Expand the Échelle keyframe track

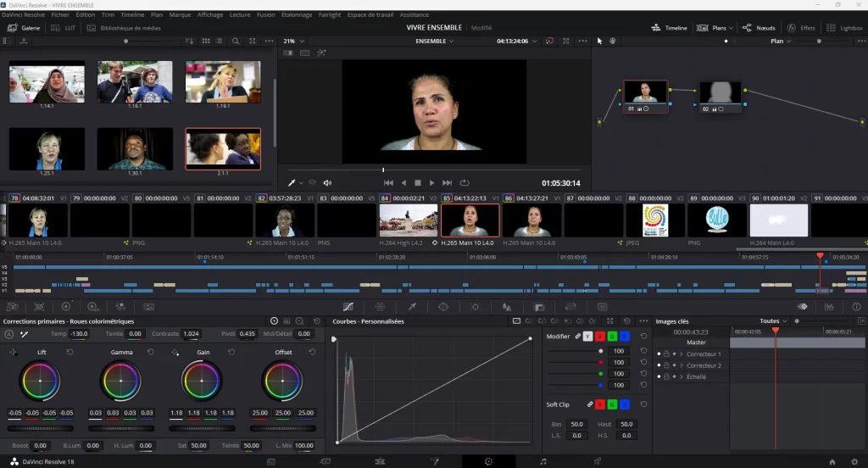682,376
